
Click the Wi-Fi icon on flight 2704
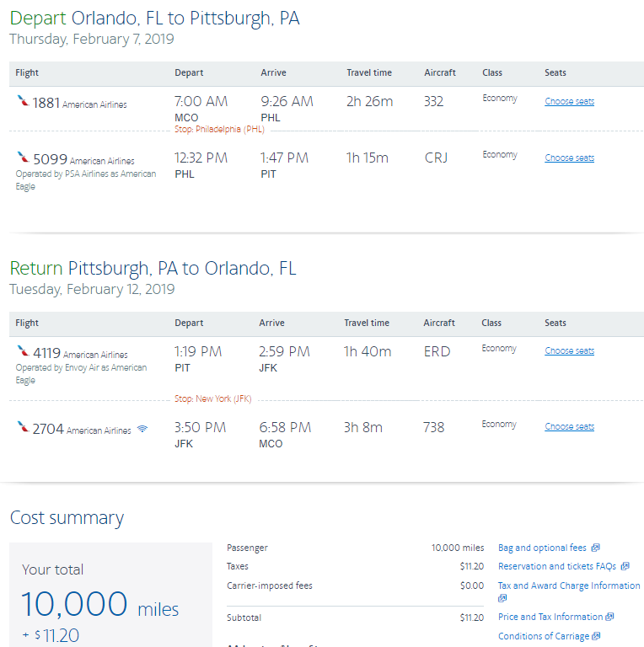point(142,429)
